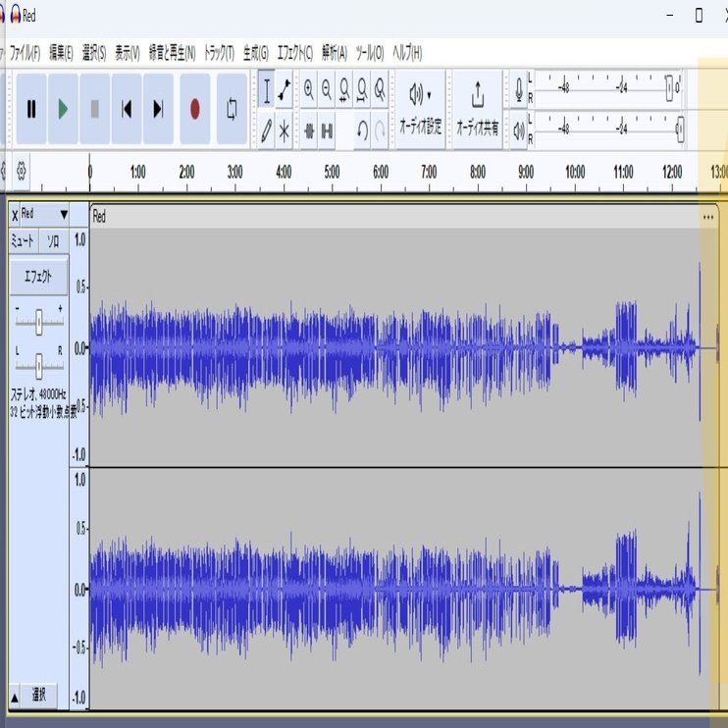
Task: Silence audio selection icon
Action: click(327, 130)
